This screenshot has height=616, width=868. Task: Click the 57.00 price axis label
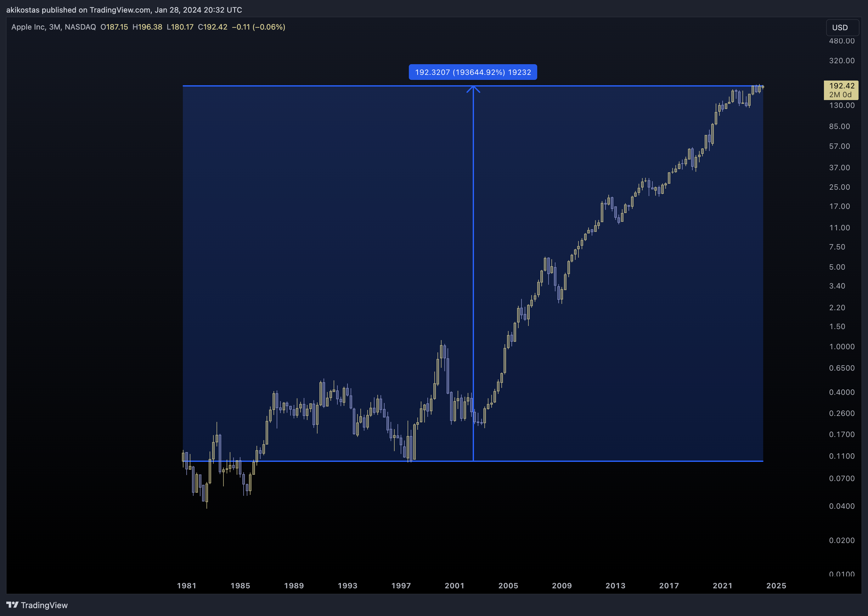click(840, 146)
